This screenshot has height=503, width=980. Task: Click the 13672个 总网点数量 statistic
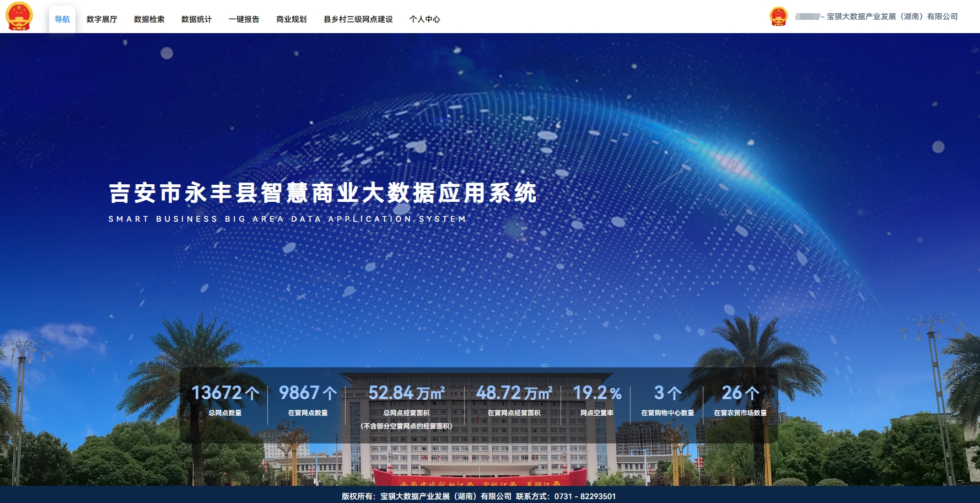pyautogui.click(x=225, y=400)
